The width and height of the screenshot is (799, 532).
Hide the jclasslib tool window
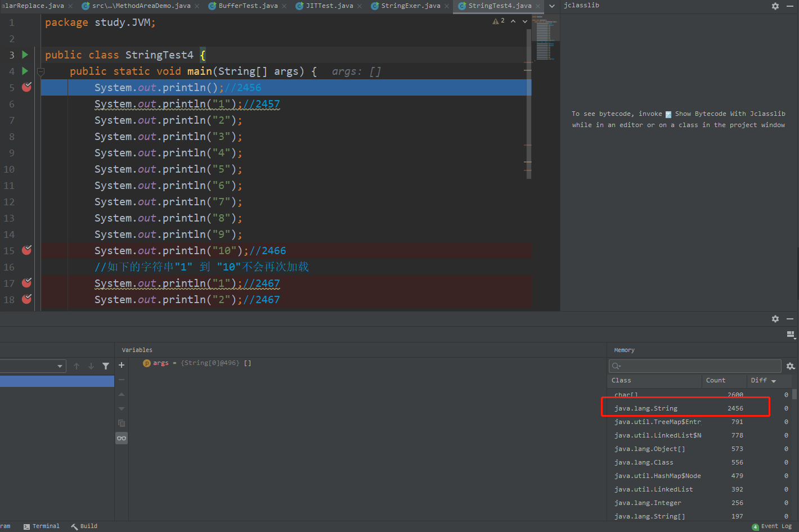tap(790, 6)
